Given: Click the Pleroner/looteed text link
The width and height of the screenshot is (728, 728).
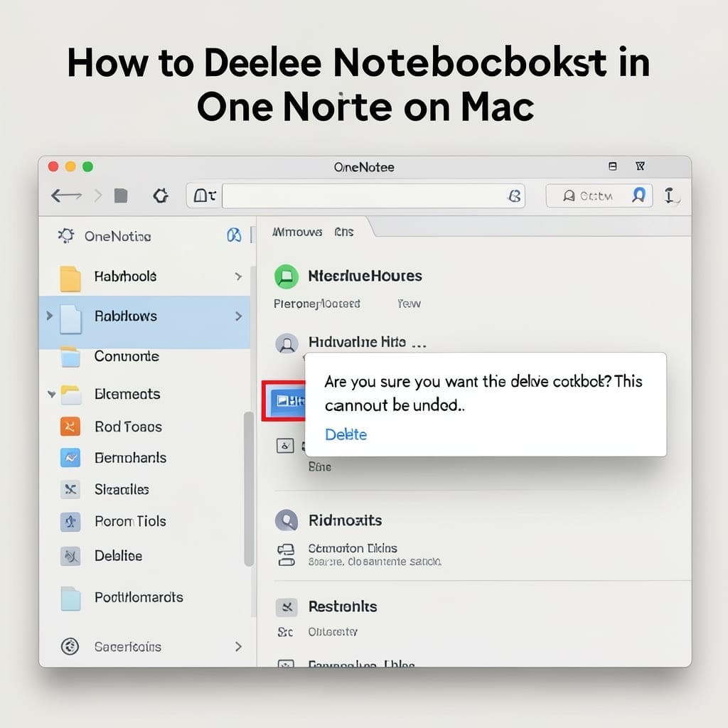Looking at the screenshot, I should [x=316, y=304].
